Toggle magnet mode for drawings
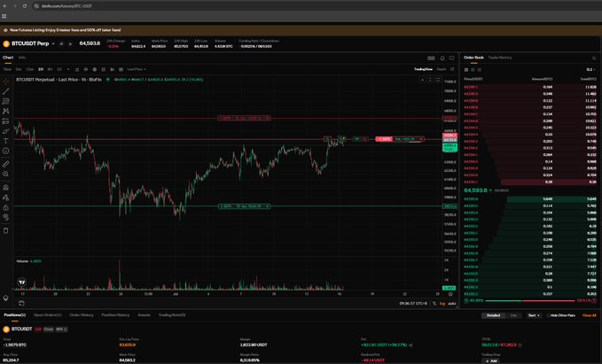Image resolution: width=602 pixels, height=364 pixels. tap(5, 188)
